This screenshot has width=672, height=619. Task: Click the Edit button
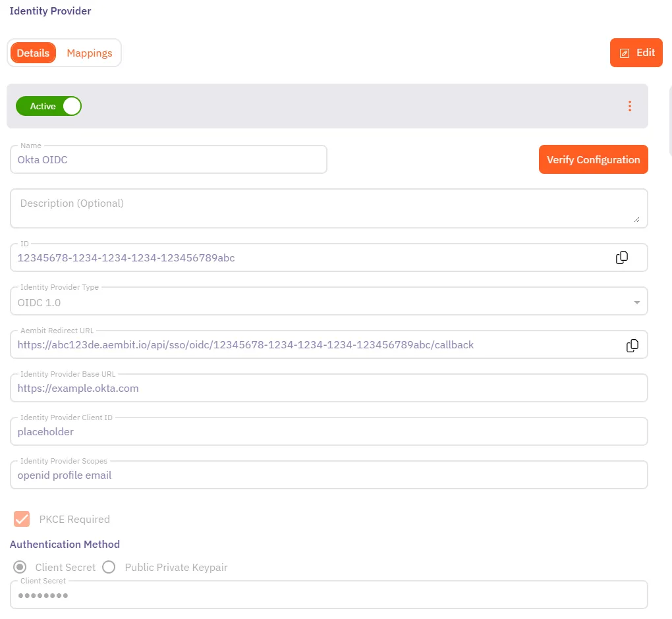tap(636, 53)
